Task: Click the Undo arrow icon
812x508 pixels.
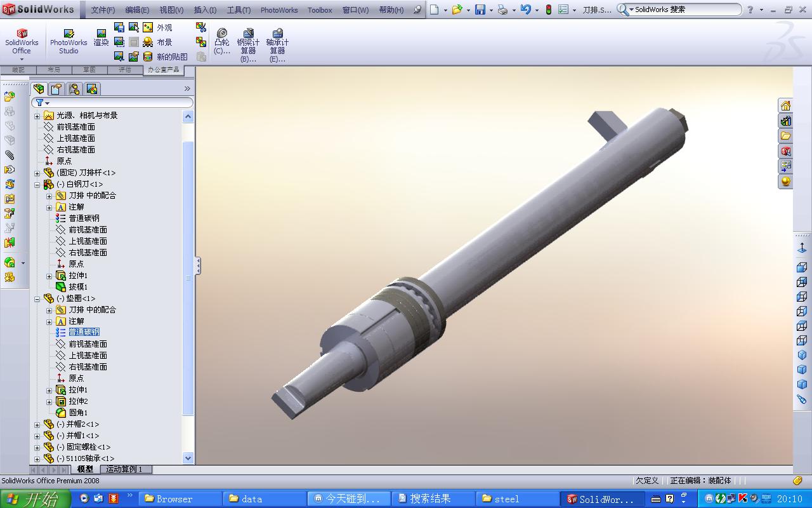Action: pyautogui.click(x=525, y=10)
